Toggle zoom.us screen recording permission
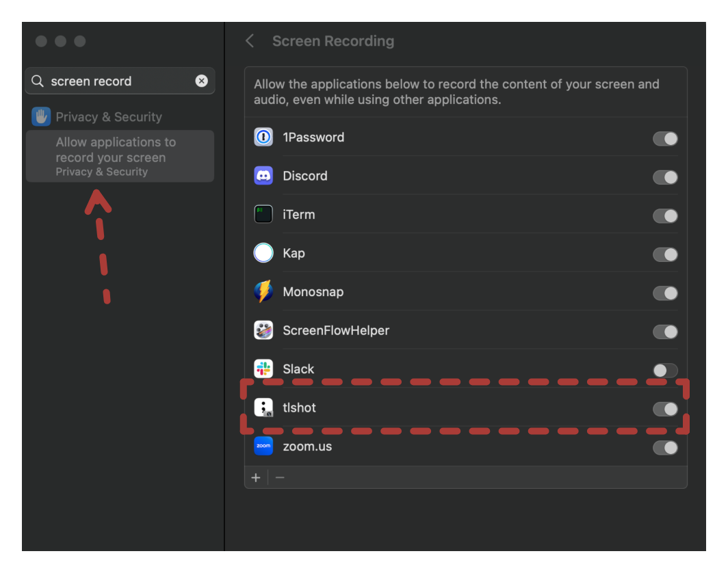Viewport: 728px width, 573px height. pyautogui.click(x=665, y=448)
